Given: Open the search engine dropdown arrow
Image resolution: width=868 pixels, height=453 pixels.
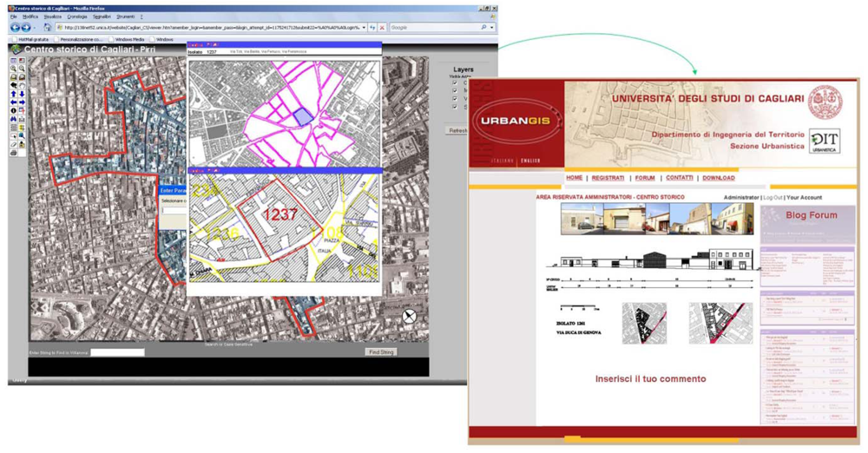Looking at the screenshot, I should (x=491, y=27).
